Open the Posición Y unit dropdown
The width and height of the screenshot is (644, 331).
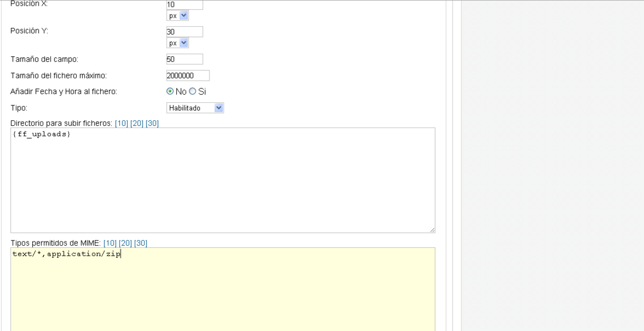coord(178,43)
